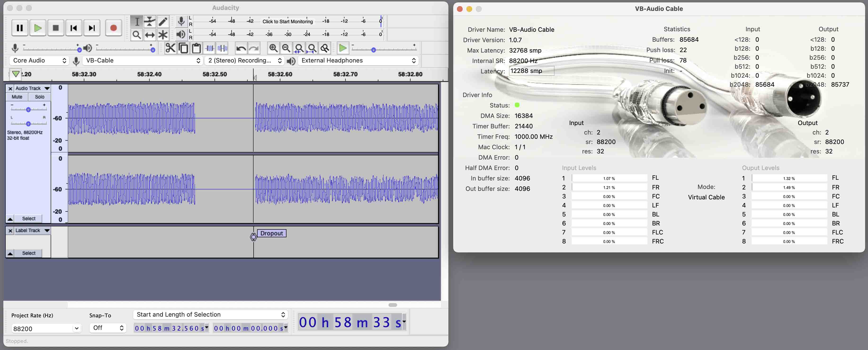Image resolution: width=868 pixels, height=350 pixels.
Task: Select the Draw (pencil) tool
Action: pyautogui.click(x=163, y=22)
